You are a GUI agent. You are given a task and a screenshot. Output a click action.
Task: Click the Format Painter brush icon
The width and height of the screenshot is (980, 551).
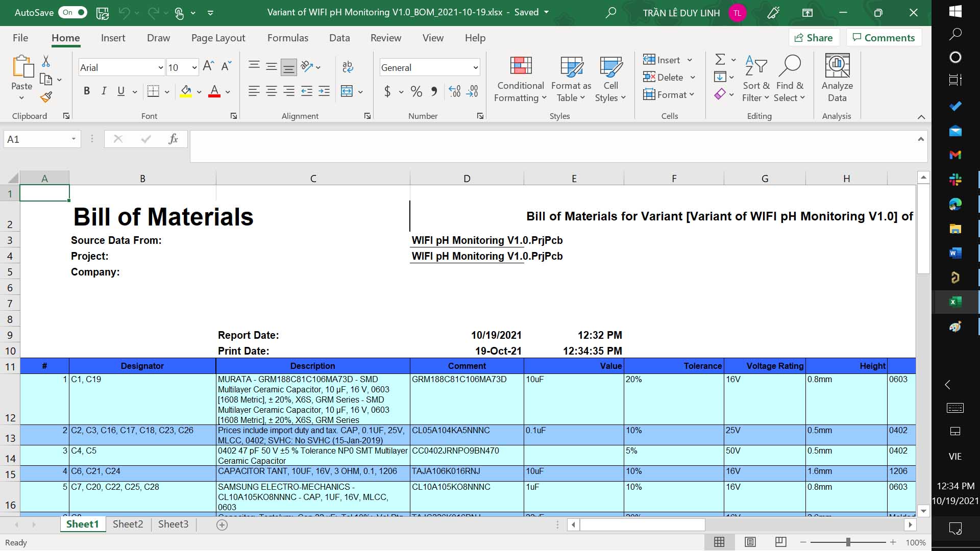coord(46,97)
